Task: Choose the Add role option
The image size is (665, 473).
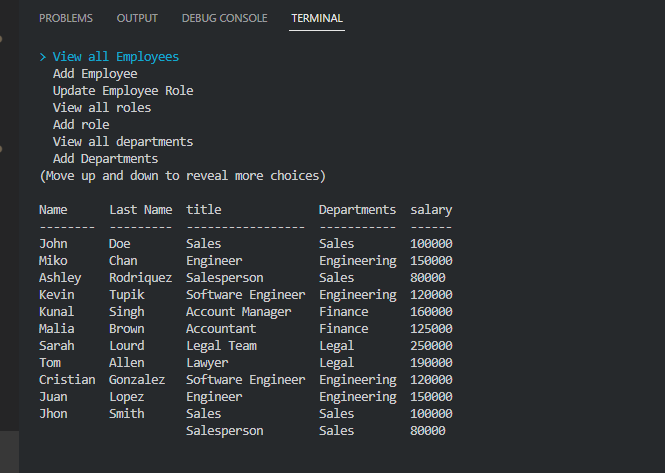Action: (81, 125)
